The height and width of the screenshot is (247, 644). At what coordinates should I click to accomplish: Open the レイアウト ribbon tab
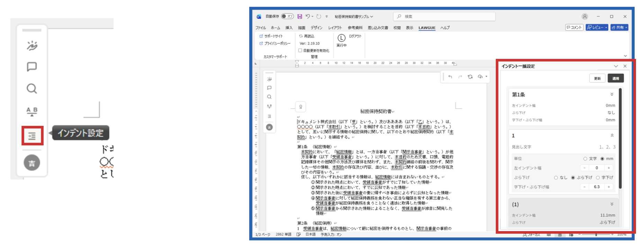pos(335,28)
